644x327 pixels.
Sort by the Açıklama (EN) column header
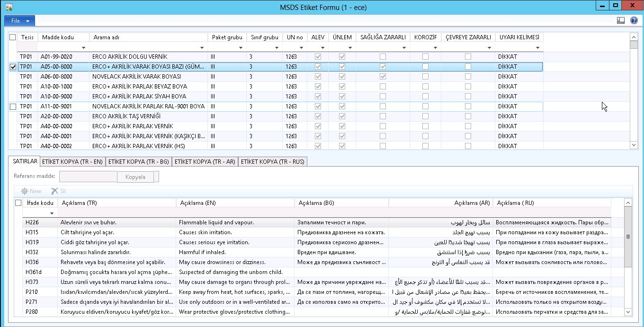tap(235, 203)
